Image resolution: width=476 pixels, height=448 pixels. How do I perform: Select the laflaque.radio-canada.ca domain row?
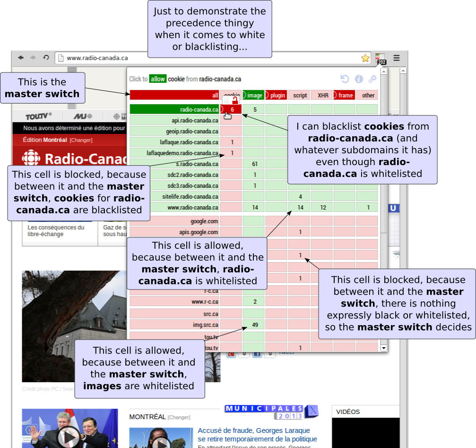coord(174,142)
